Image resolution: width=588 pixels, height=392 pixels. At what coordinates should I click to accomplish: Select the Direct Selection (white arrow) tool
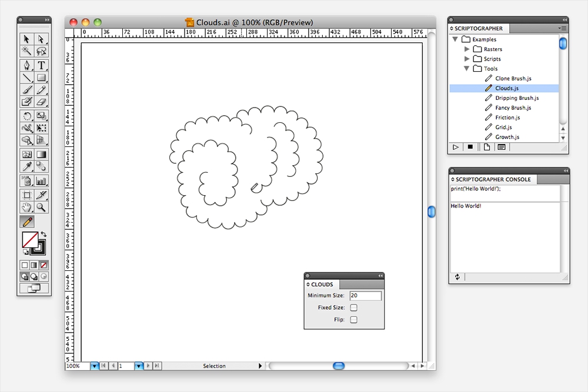[x=41, y=39]
